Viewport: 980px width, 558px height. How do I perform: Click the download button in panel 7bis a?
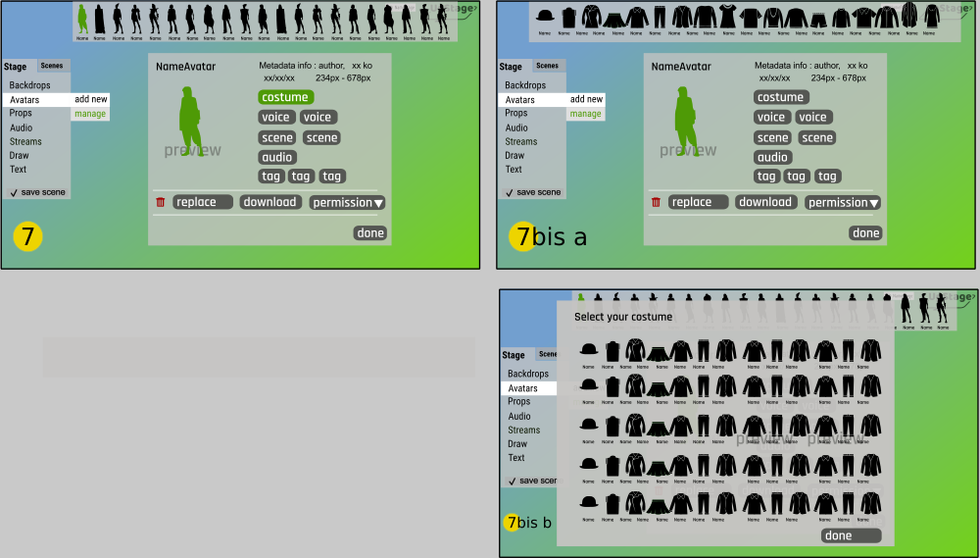[766, 202]
